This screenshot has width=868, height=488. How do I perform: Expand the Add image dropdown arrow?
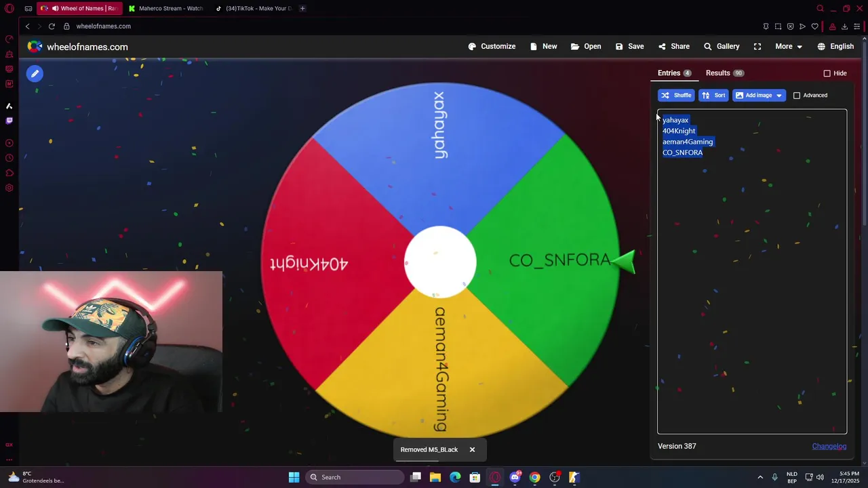(779, 96)
